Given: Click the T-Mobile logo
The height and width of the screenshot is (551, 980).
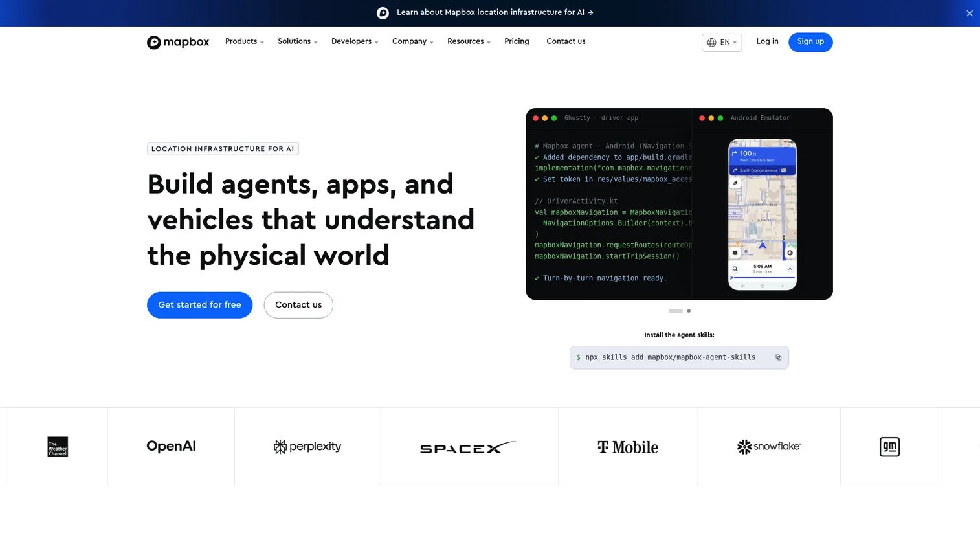Looking at the screenshot, I should coord(628,447).
